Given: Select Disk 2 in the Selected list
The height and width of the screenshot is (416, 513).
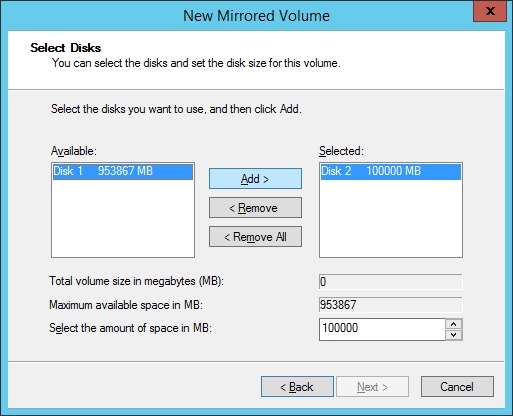Looking at the screenshot, I should 391,171.
